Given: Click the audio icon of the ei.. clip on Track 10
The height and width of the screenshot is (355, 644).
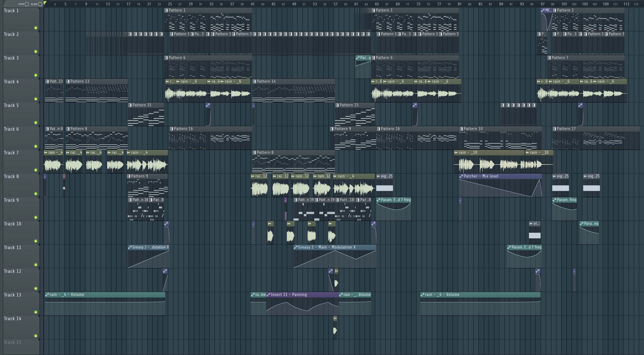Looking at the screenshot, I should (531, 224).
